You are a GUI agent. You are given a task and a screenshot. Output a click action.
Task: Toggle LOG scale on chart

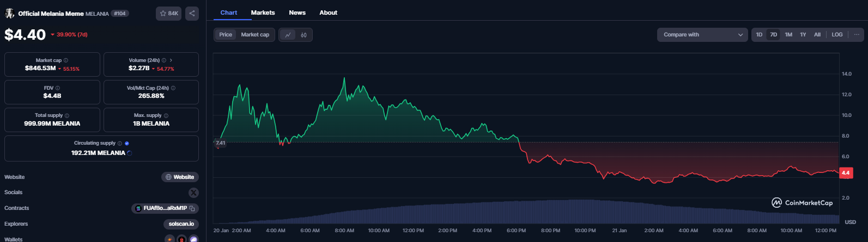pos(837,35)
